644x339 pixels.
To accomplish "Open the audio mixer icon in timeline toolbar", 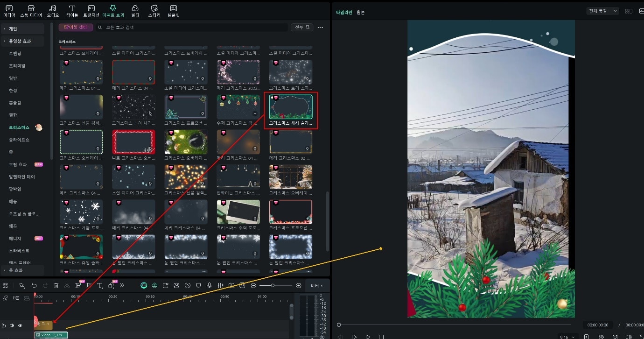I will pyautogui.click(x=220, y=285).
